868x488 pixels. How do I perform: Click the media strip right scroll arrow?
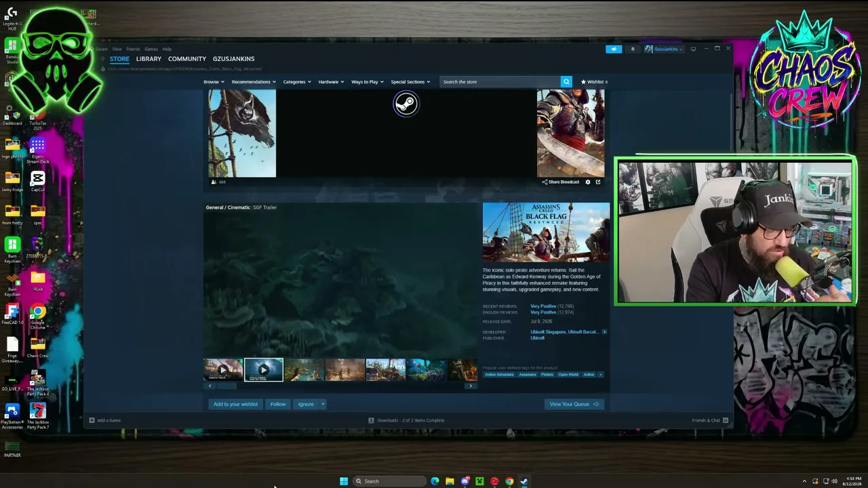pos(471,386)
